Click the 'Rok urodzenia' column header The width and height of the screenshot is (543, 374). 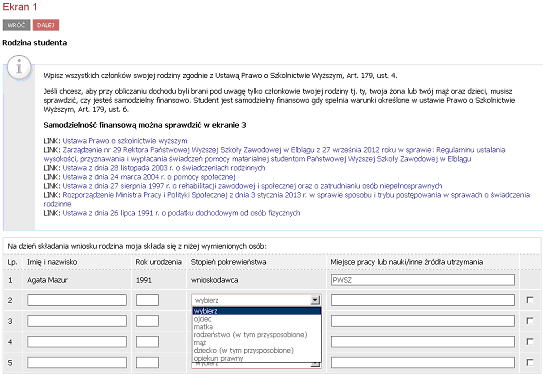click(x=159, y=262)
